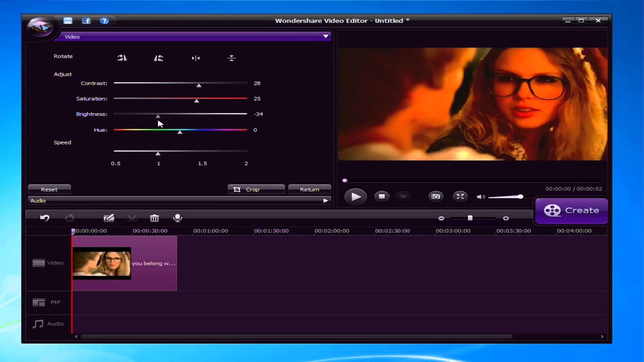The height and width of the screenshot is (362, 644).
Task: Record a voiceover with the microphone icon
Action: [177, 218]
